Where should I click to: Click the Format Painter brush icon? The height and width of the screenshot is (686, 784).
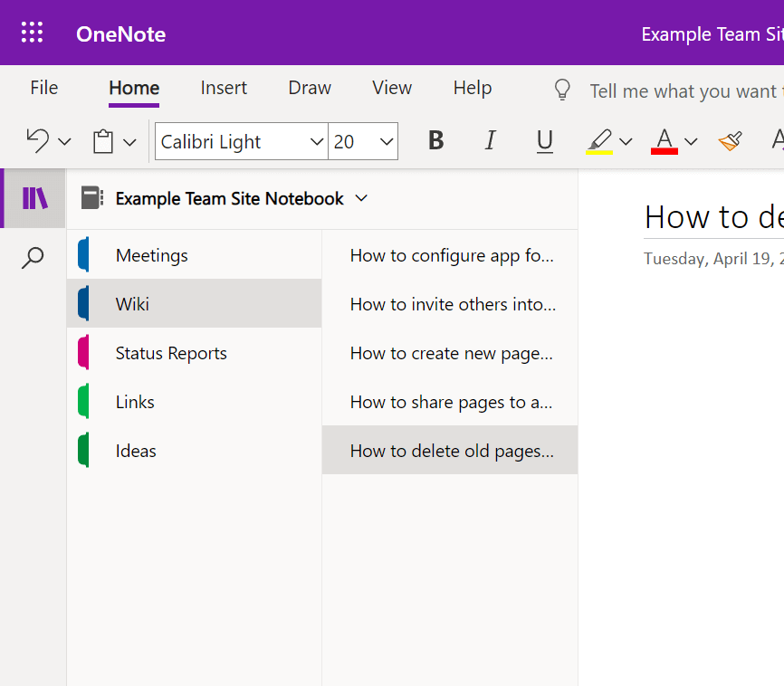point(731,141)
